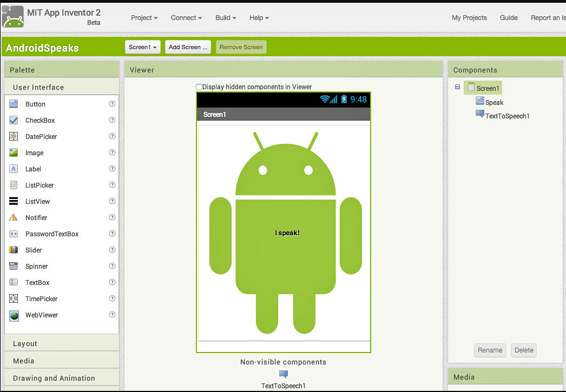Collapse the Screen1 component tree
Image resolution: width=566 pixels, height=392 pixels.
pyautogui.click(x=457, y=88)
